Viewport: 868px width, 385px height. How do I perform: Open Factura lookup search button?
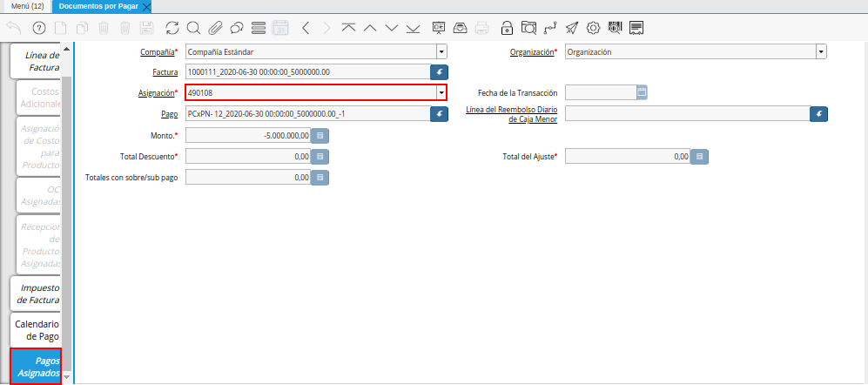[x=440, y=72]
